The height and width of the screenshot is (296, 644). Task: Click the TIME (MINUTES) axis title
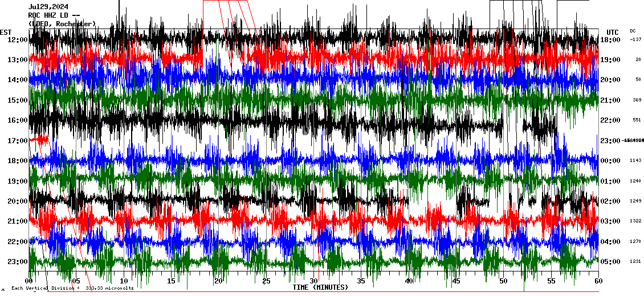click(320, 287)
